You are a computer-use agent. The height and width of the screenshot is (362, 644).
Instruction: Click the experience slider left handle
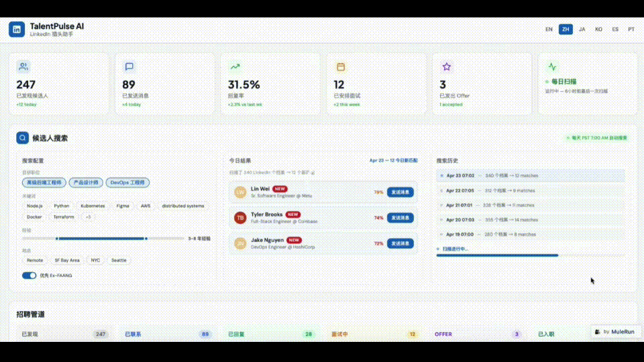pyautogui.click(x=56, y=239)
